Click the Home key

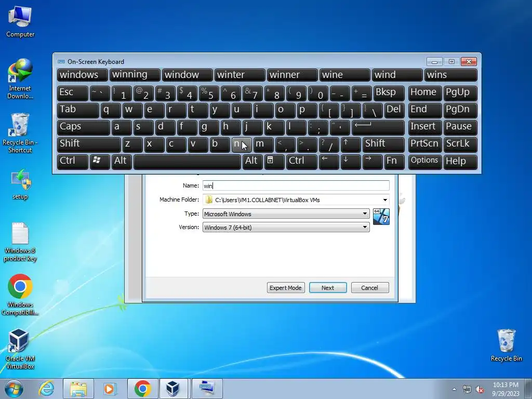click(425, 94)
